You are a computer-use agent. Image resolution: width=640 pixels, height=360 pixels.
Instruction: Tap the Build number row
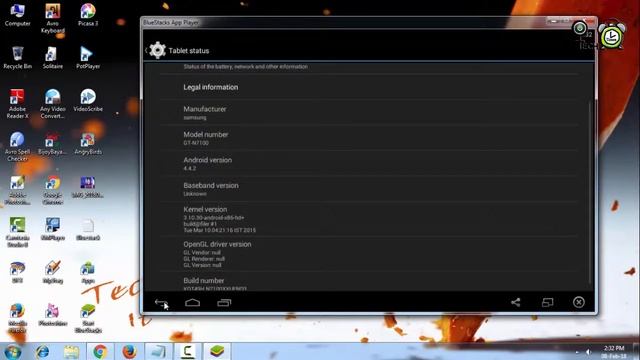(369, 282)
